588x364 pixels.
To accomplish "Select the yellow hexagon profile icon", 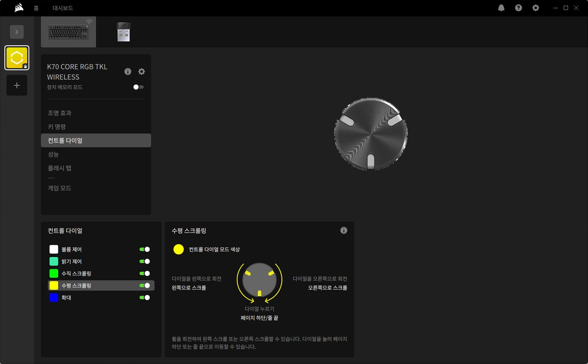I will pyautogui.click(x=17, y=58).
